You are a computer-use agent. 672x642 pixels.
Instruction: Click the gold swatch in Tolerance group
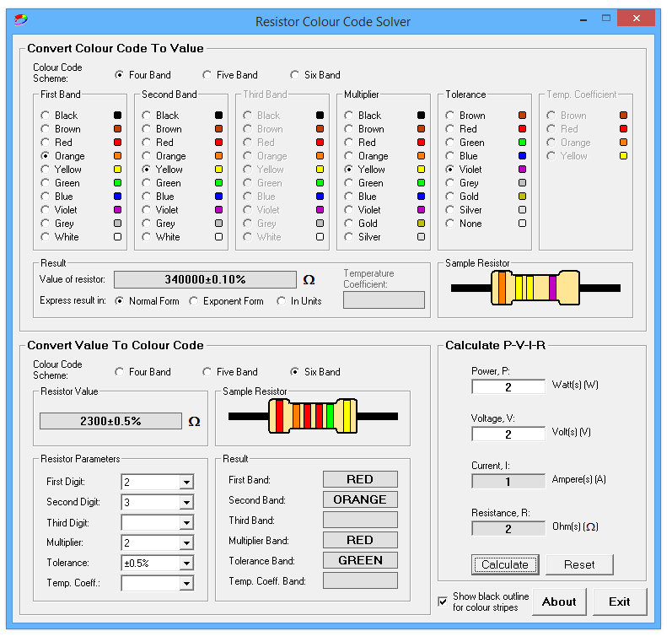pyautogui.click(x=522, y=197)
